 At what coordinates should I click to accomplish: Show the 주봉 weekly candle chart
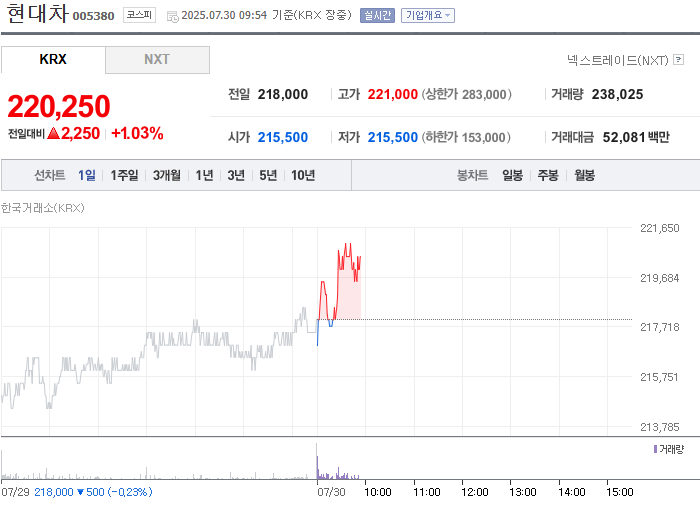click(548, 175)
